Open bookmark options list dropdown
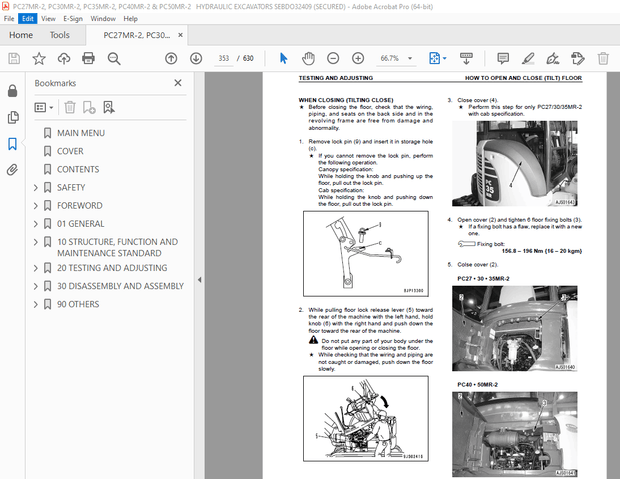Image resolution: width=620 pixels, height=479 pixels. (44, 107)
